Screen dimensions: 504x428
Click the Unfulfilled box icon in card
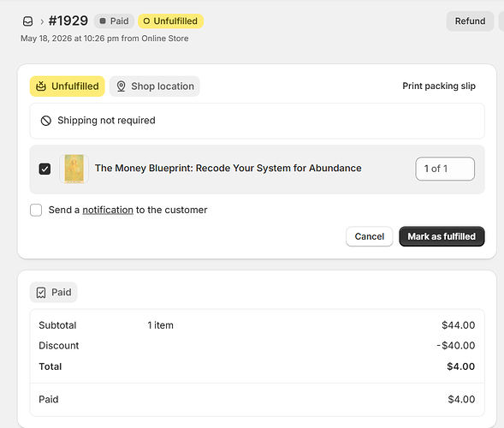[x=41, y=86]
